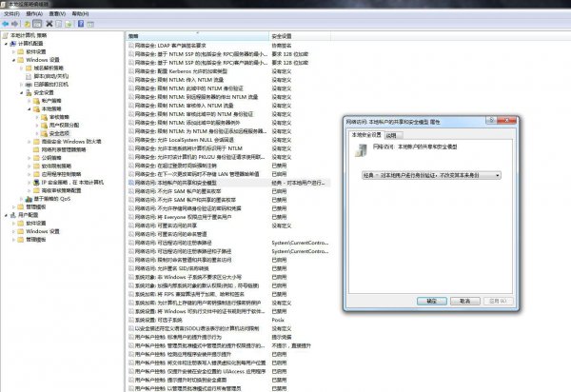571x392 pixels.
Task: Expand the 管理模板 tree node
Action: point(12,206)
